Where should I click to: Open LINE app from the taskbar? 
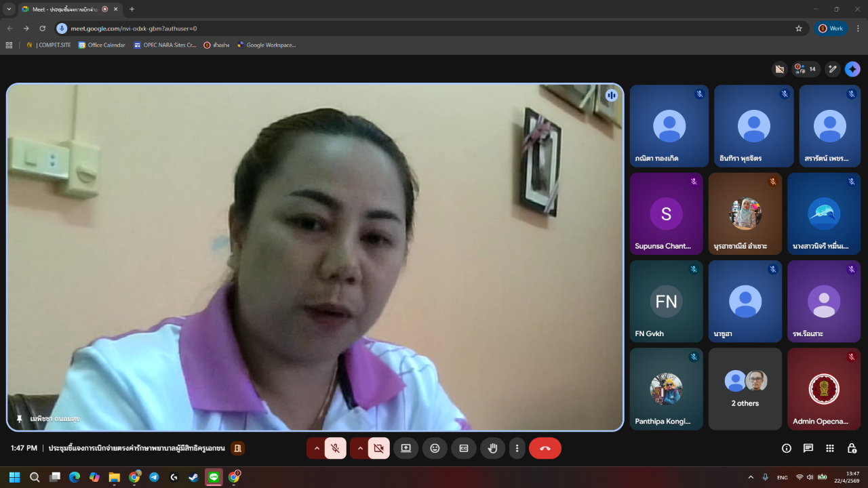click(x=214, y=477)
